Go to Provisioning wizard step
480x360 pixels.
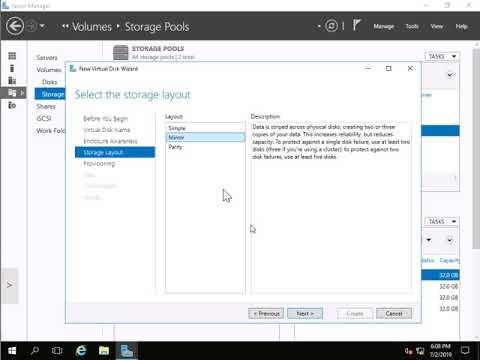click(99, 164)
